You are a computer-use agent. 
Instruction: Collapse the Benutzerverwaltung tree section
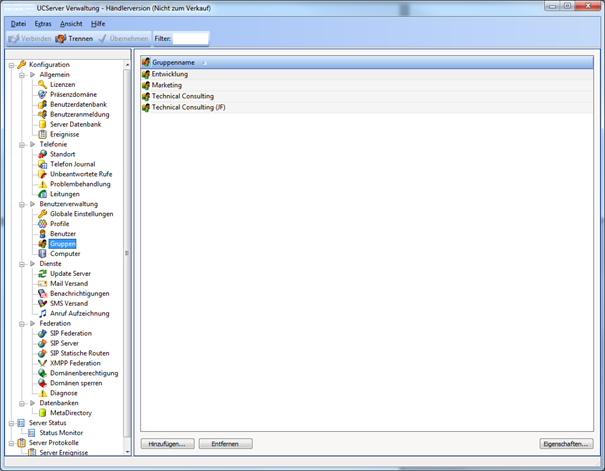click(22, 204)
